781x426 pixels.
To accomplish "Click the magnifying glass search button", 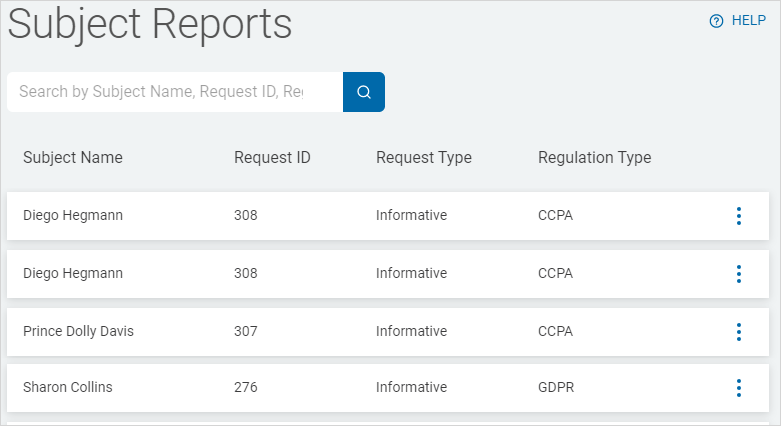I will coord(364,92).
